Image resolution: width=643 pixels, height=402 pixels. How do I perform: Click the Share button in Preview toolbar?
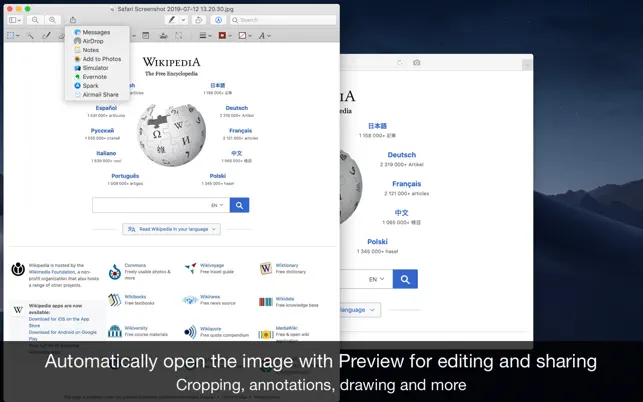pyautogui.click(x=73, y=20)
